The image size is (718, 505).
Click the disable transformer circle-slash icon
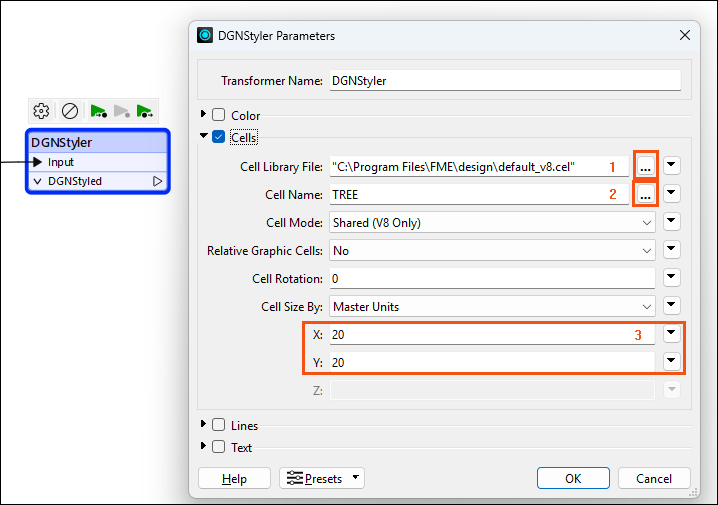pyautogui.click(x=70, y=111)
